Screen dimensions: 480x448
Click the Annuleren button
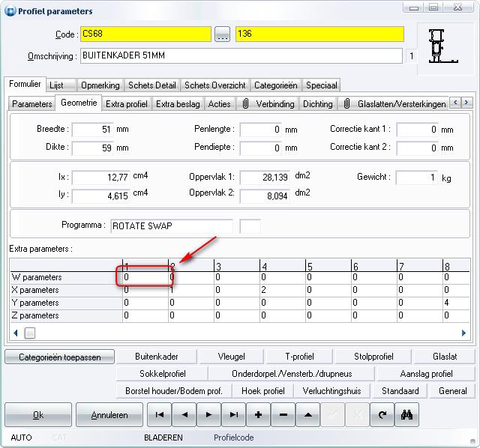(x=109, y=415)
